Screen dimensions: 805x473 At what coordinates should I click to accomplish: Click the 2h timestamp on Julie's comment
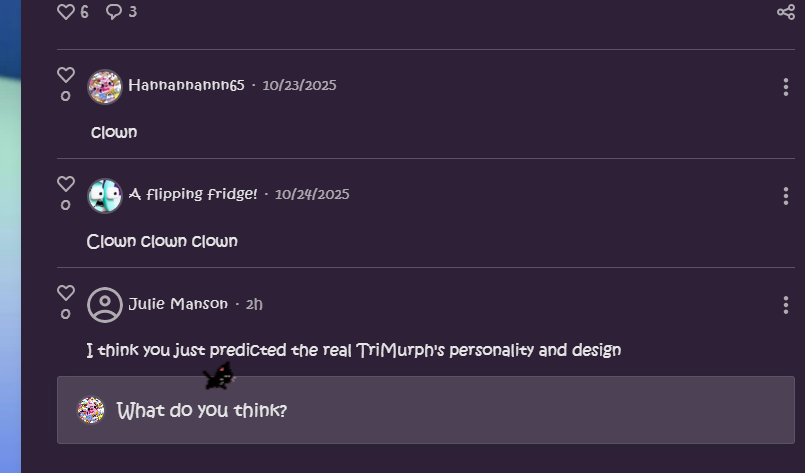coord(254,304)
